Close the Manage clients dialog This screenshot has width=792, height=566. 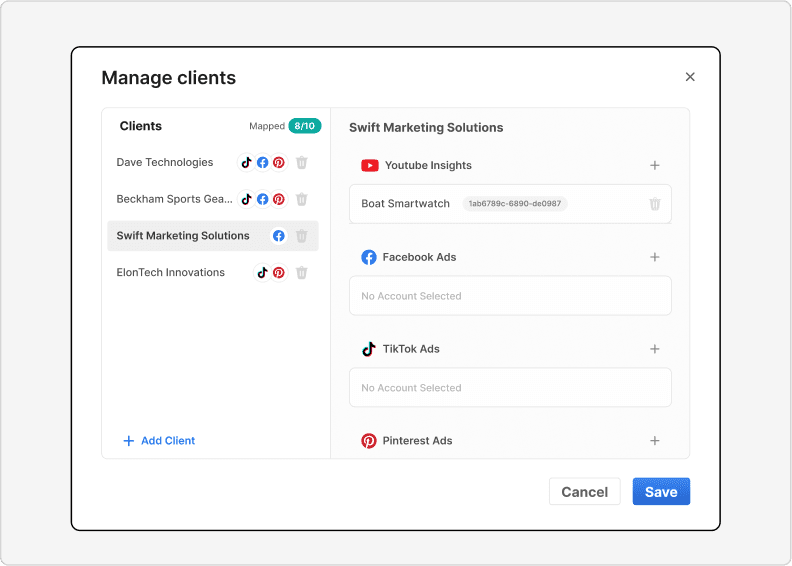(690, 77)
